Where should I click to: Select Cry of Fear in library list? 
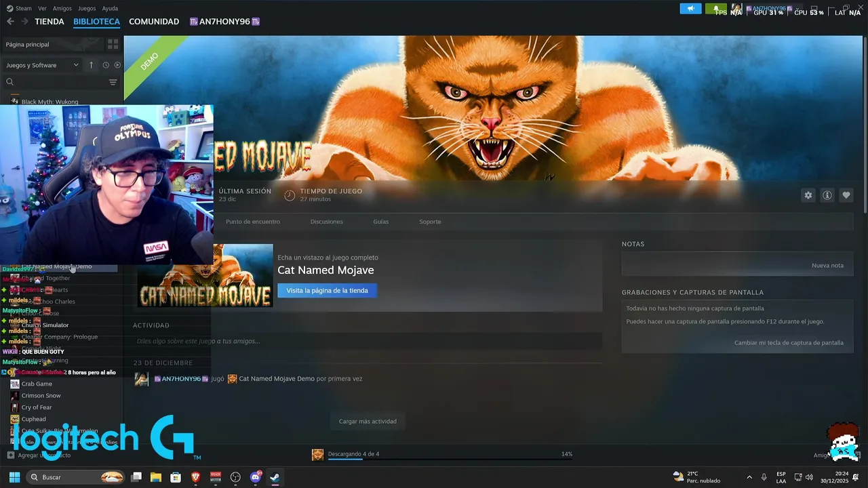point(37,407)
